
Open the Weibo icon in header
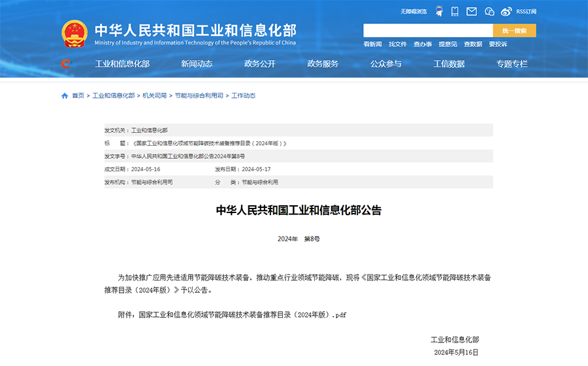[506, 11]
